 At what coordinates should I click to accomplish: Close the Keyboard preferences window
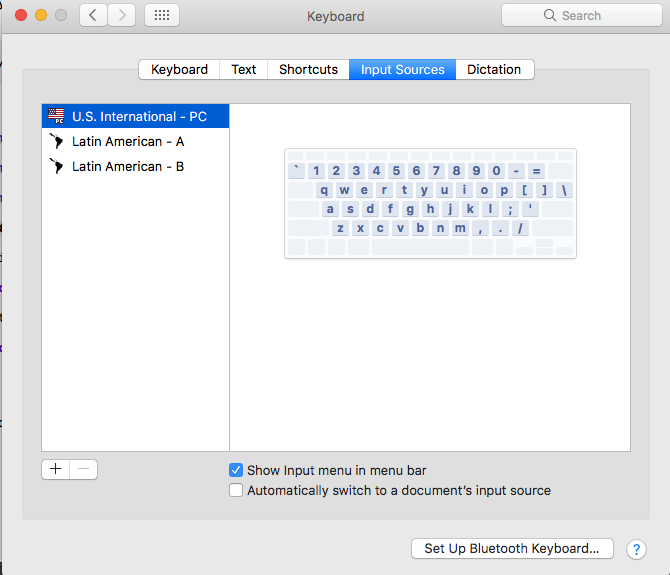point(21,15)
